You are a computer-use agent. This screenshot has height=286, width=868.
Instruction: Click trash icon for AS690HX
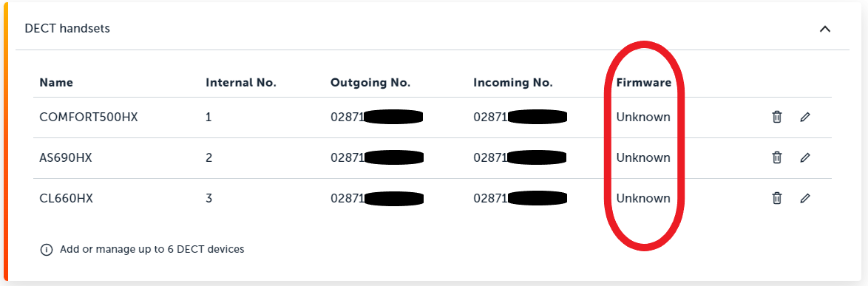(776, 157)
